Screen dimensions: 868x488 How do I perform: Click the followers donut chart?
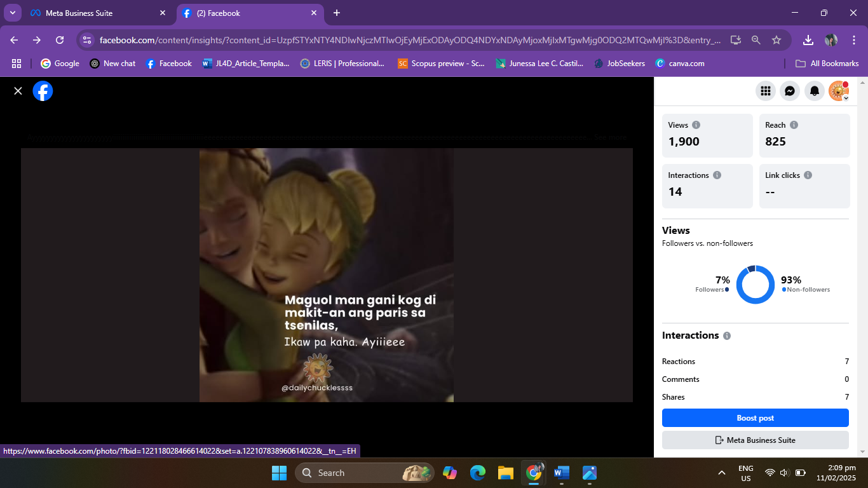point(756,285)
